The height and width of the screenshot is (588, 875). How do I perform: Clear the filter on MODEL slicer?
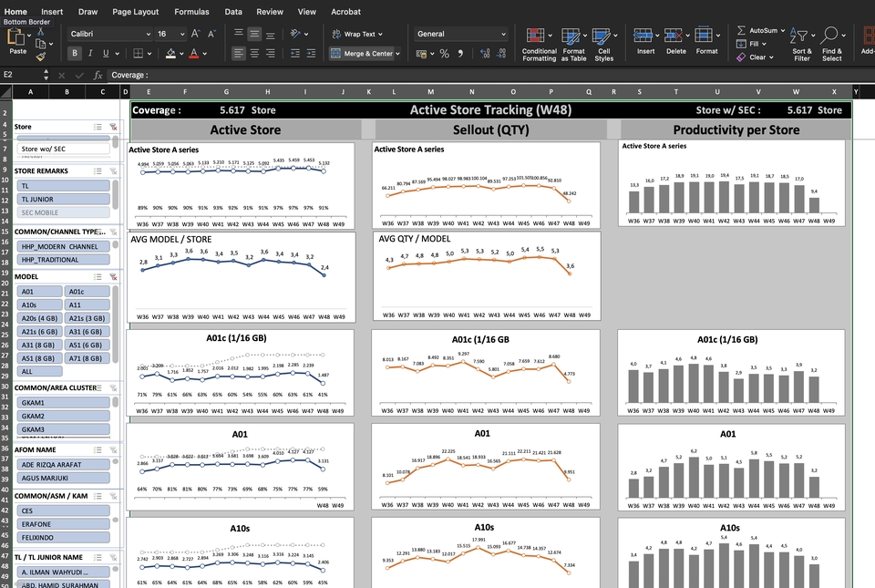[x=113, y=276]
